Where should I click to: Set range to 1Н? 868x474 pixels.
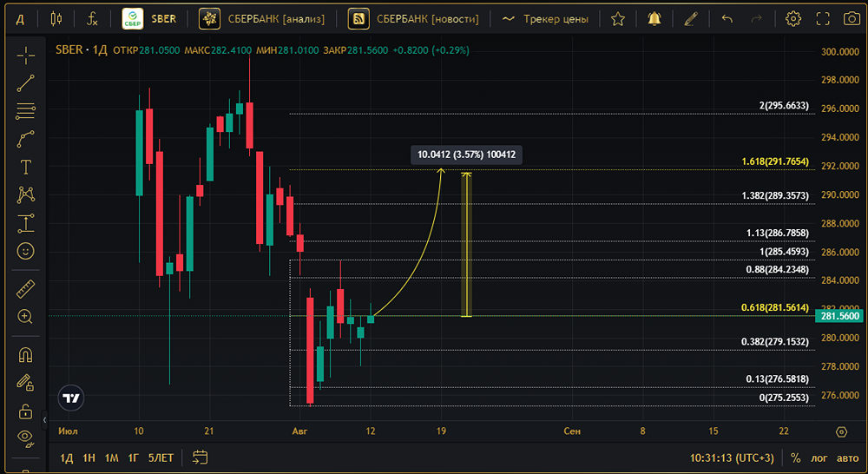click(x=89, y=458)
